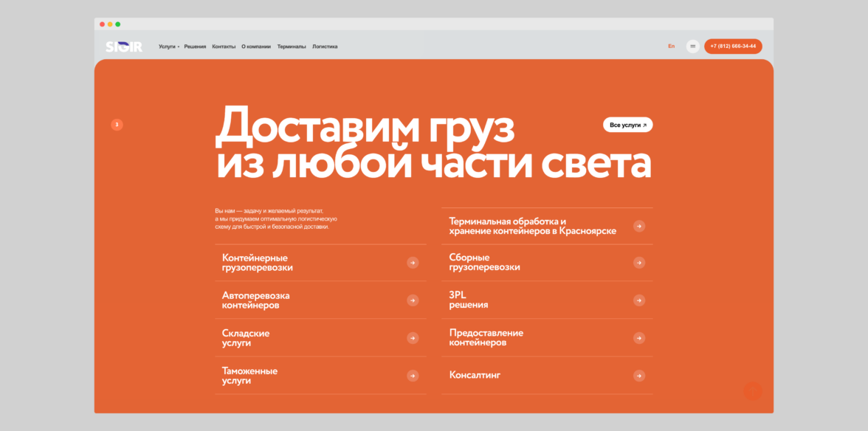Go to Контакты menu item
The height and width of the screenshot is (431, 868).
pyautogui.click(x=224, y=46)
